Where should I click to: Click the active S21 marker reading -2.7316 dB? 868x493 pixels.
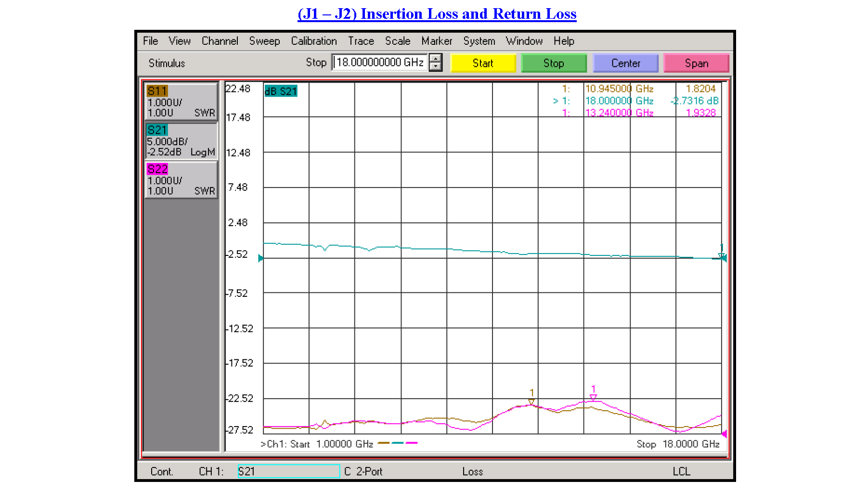coord(695,101)
